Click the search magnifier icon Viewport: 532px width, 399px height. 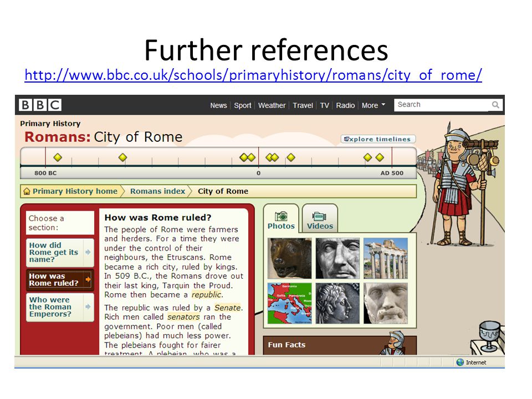pyautogui.click(x=495, y=105)
